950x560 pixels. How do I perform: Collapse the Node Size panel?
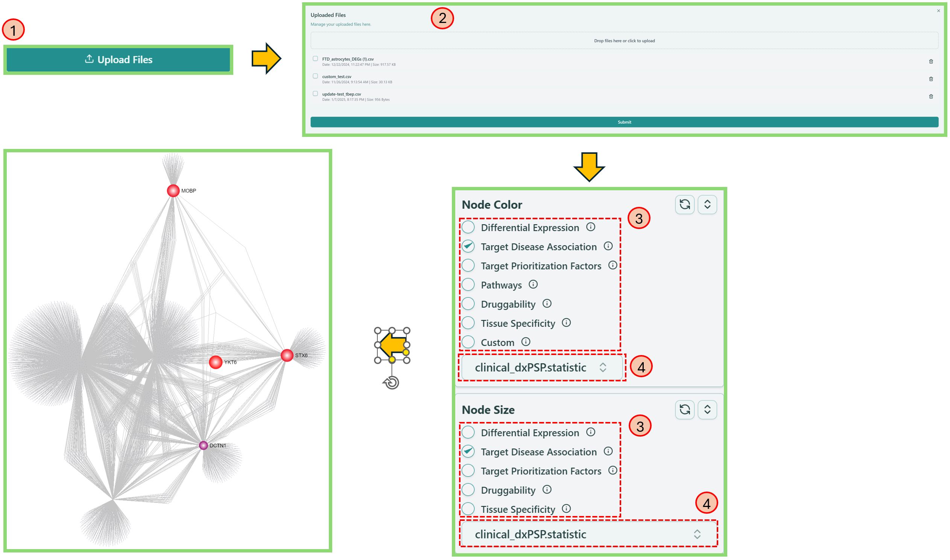click(707, 410)
